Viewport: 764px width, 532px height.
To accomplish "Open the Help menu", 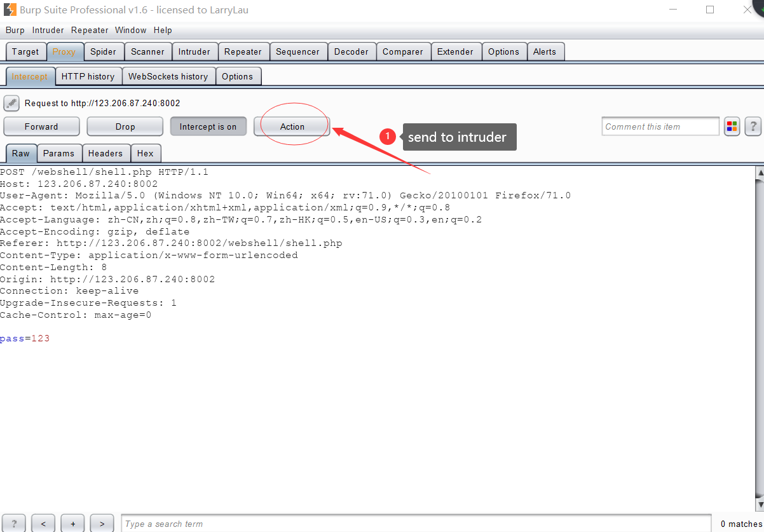I will pos(163,30).
